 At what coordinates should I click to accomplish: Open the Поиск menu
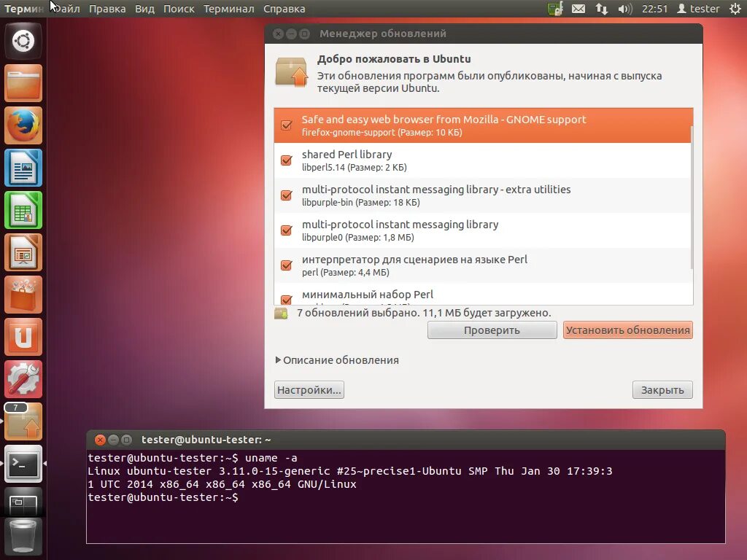point(179,9)
